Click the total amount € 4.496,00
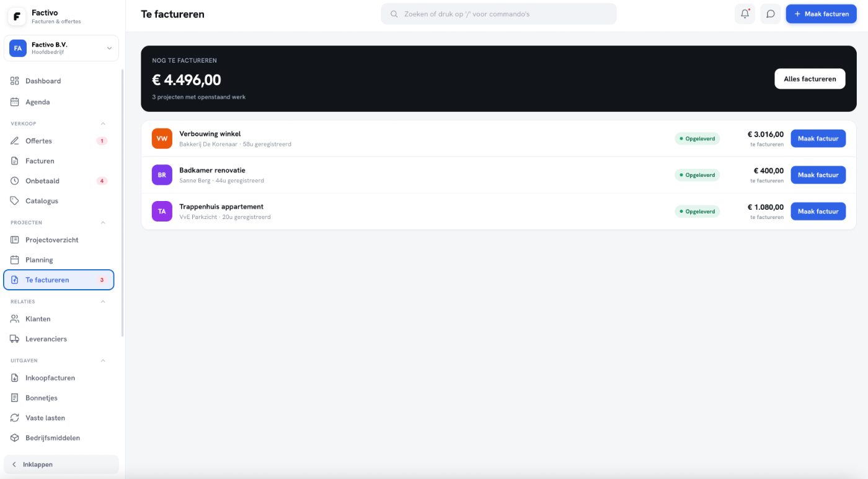 (187, 79)
